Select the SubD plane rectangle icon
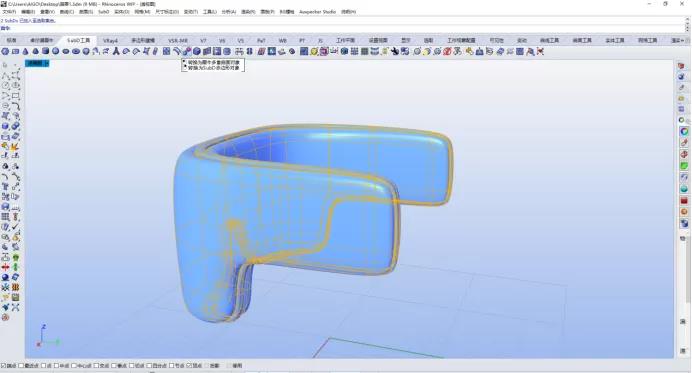Viewport: 692px width, 373px height. click(15, 51)
